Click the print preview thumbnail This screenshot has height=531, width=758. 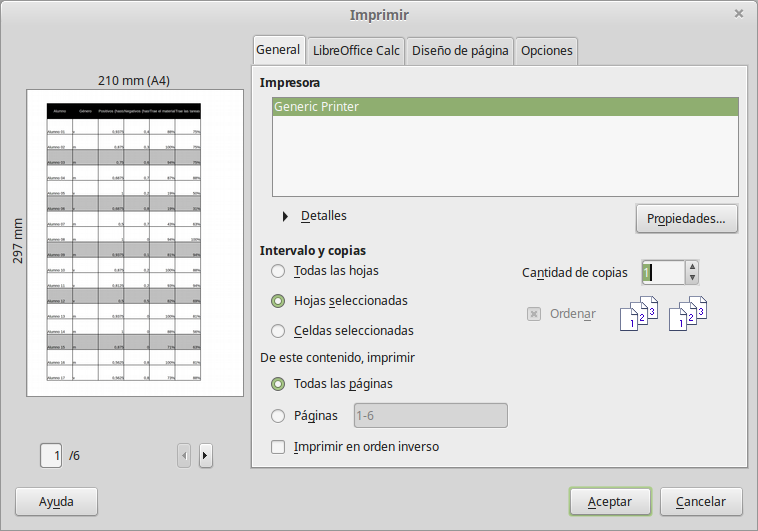[135, 243]
